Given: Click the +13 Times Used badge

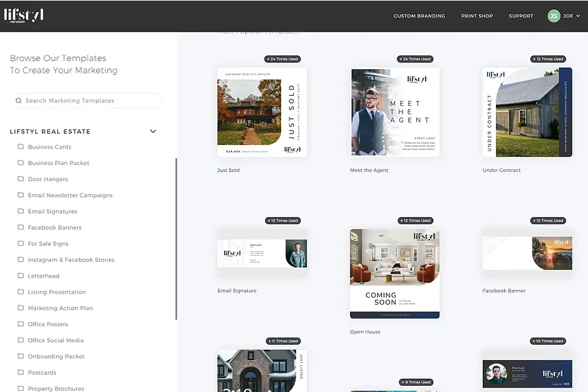Looking at the screenshot, I should click(548, 59).
